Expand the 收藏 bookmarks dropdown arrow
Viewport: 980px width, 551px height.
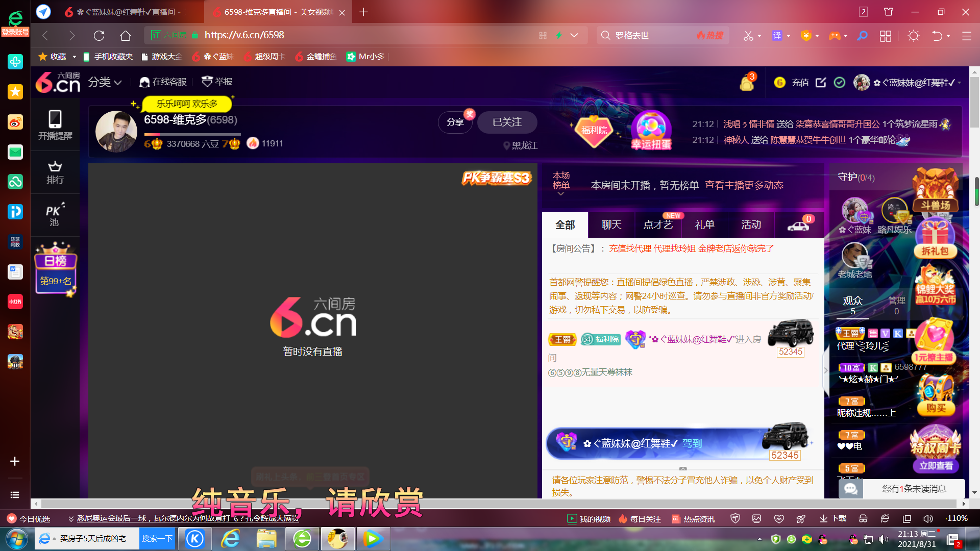click(x=74, y=57)
